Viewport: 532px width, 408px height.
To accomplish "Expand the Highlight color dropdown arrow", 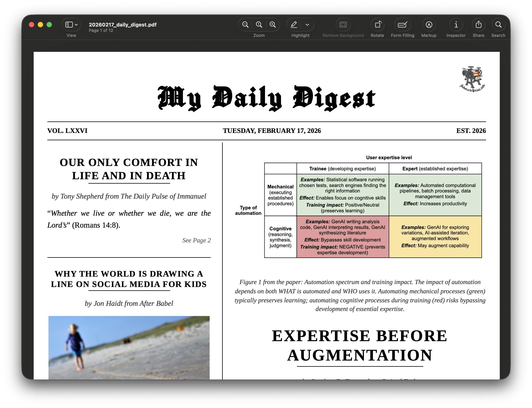I will tap(307, 25).
